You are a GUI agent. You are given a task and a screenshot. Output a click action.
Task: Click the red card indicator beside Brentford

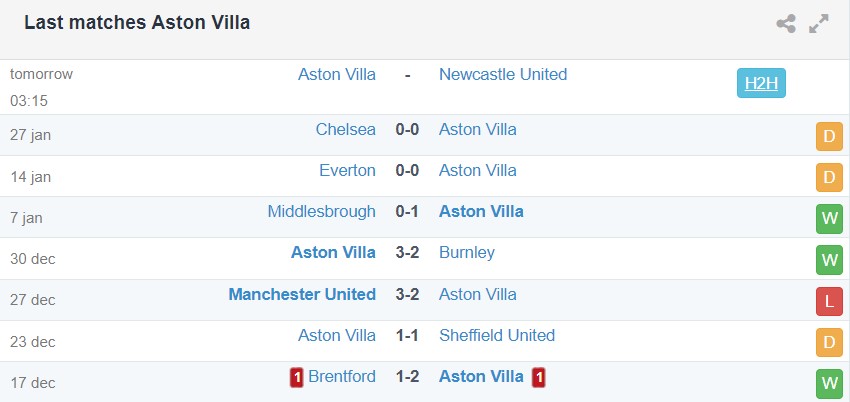[x=297, y=377]
